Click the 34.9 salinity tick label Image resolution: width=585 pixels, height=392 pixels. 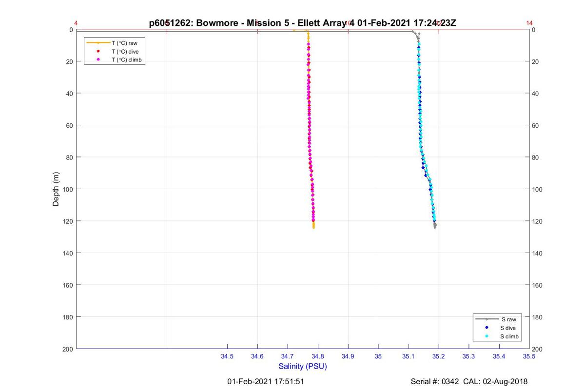click(x=348, y=356)
